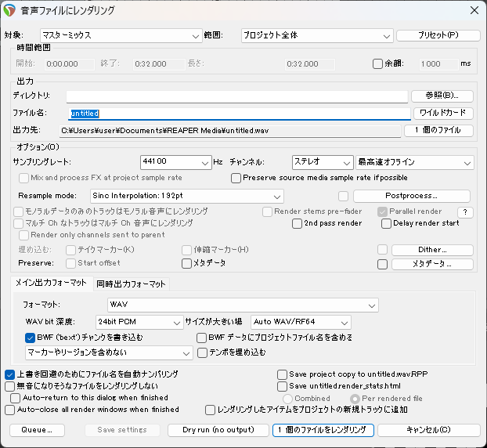Click the Dry run (no output) button

(218, 430)
